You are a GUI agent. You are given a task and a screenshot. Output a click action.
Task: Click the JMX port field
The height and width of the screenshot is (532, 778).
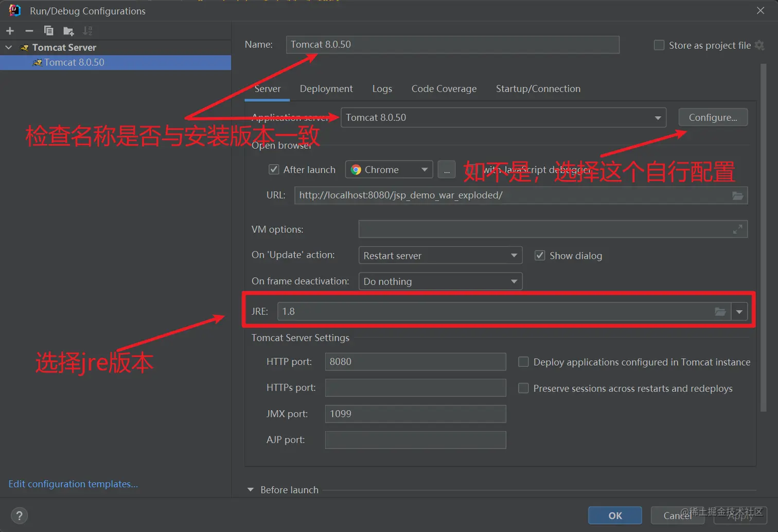[416, 414]
